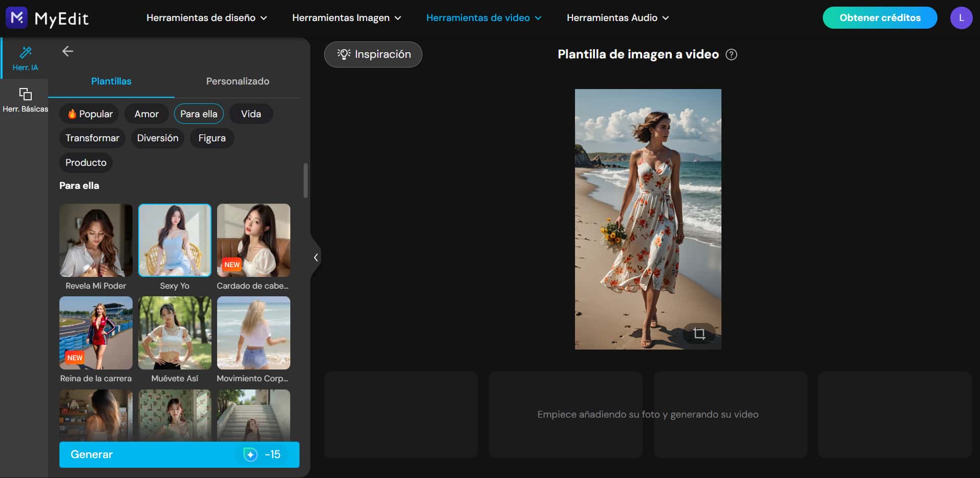This screenshot has height=478, width=980.
Task: Open the profile avatar menu
Action: click(x=962, y=17)
